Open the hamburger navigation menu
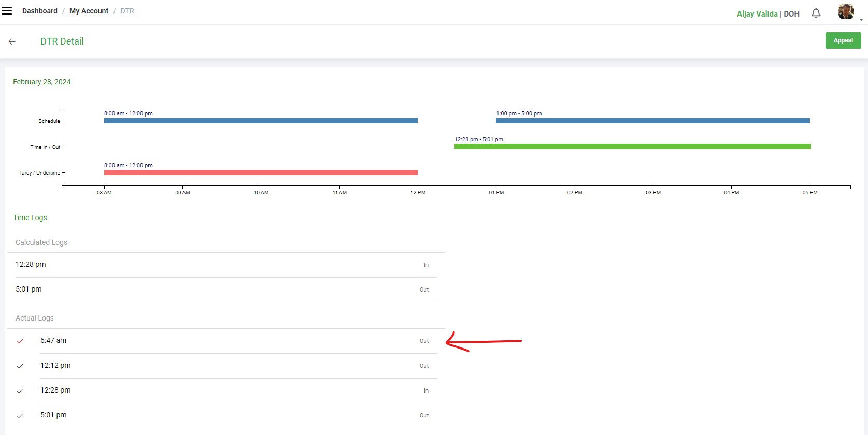Screen dimensions: 868x435 [x=7, y=11]
